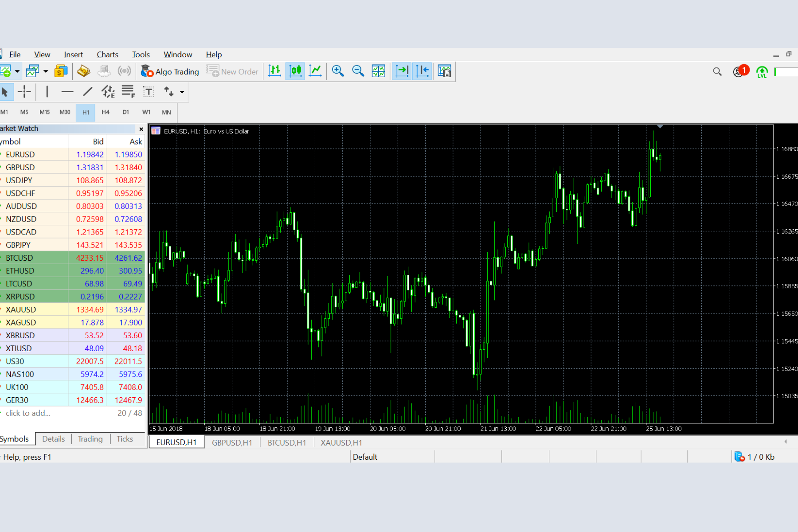This screenshot has width=798, height=532.
Task: Open the crosshair cursor tool
Action: point(24,92)
